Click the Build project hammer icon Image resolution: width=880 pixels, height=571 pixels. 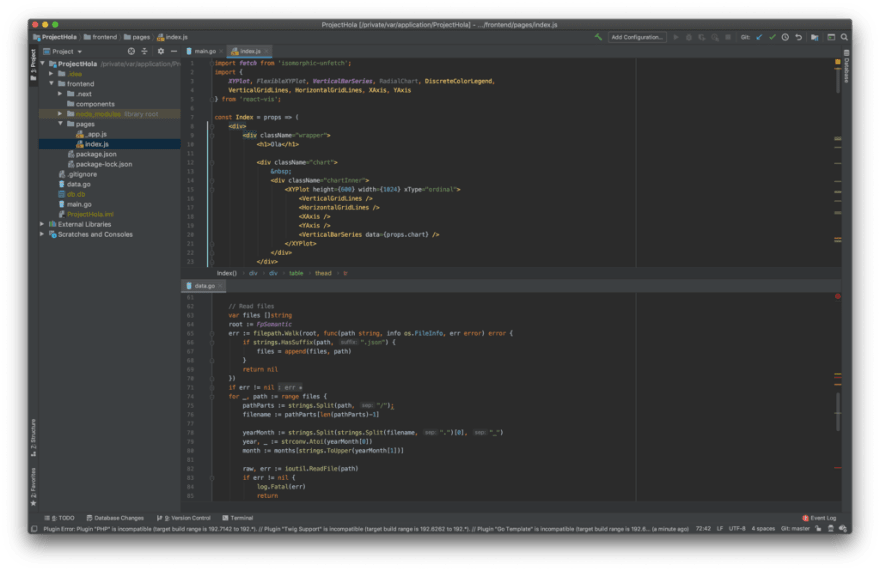click(598, 37)
